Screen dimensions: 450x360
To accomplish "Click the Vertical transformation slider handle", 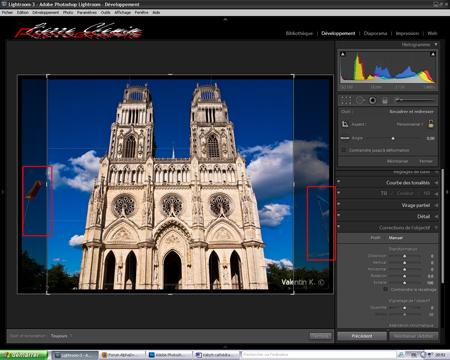I will (x=405, y=263).
